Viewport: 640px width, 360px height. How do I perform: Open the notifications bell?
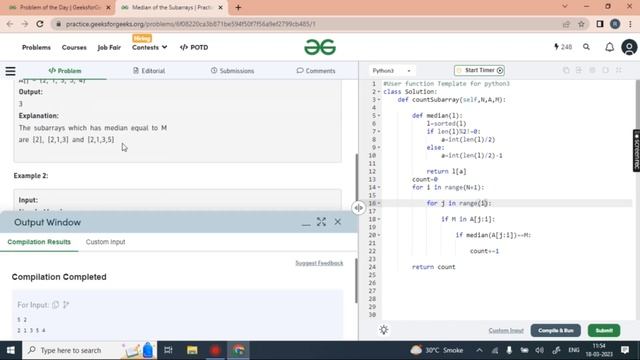pyautogui.click(x=609, y=47)
